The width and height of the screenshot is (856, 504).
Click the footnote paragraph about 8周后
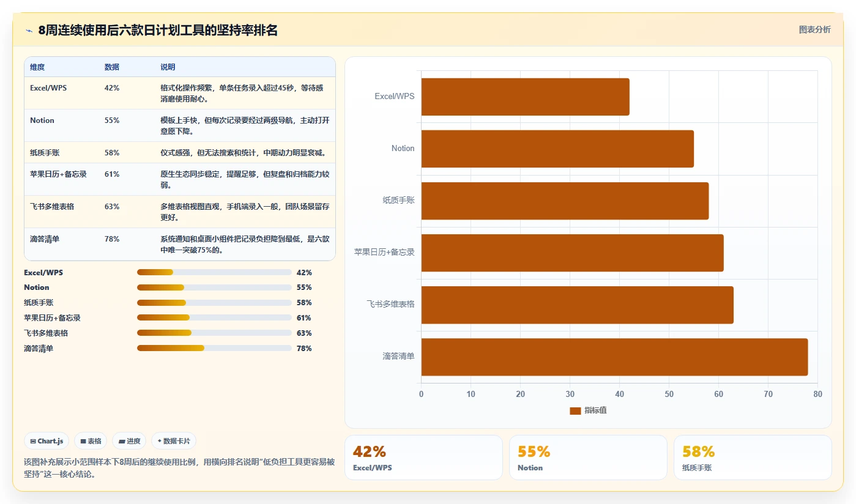pyautogui.click(x=179, y=468)
